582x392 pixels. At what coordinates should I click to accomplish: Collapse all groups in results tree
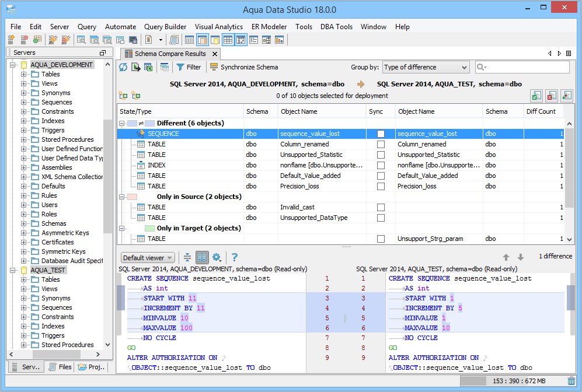point(136,96)
